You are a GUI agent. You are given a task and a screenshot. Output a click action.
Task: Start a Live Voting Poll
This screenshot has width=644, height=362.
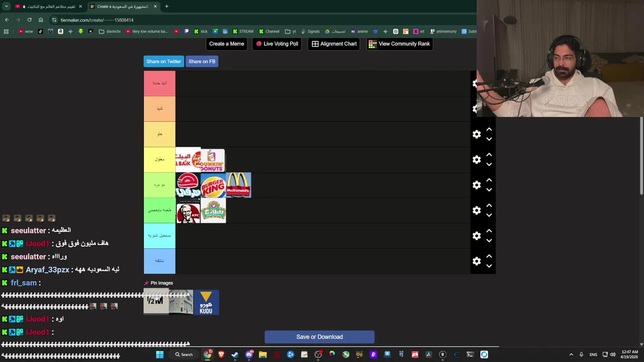pos(277,44)
